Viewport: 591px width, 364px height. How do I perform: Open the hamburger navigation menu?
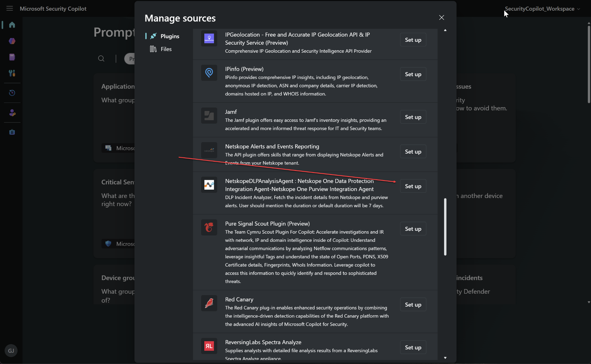pos(10,8)
